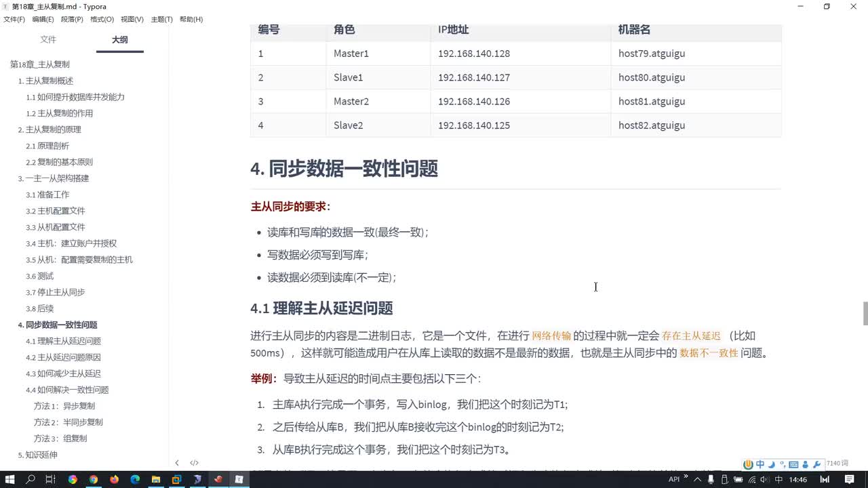Go to 3. 一主一从架构搭建 heading
868x488 pixels.
[54, 178]
